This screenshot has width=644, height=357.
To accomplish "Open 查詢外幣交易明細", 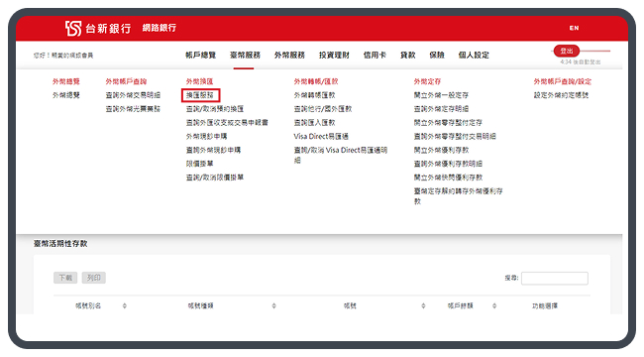I will (133, 95).
